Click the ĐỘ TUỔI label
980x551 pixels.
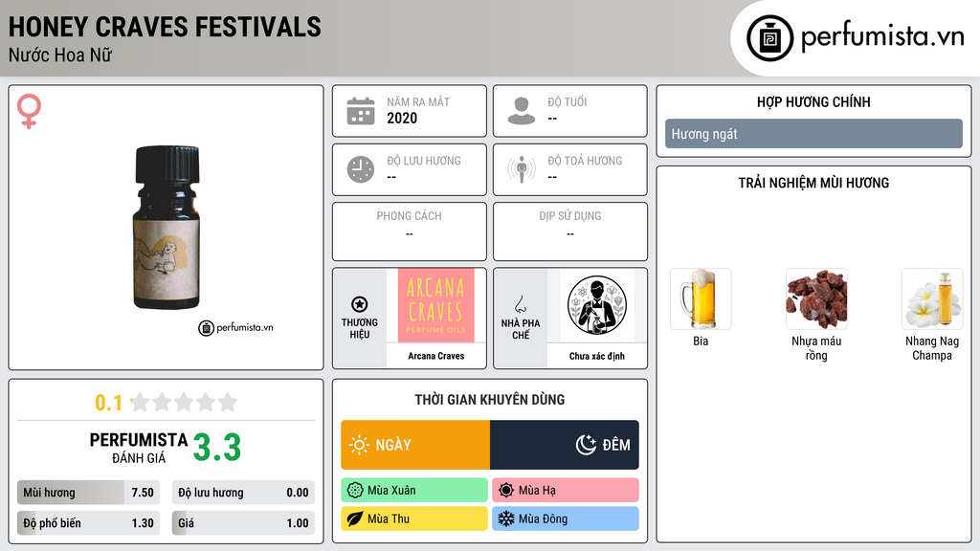[568, 101]
